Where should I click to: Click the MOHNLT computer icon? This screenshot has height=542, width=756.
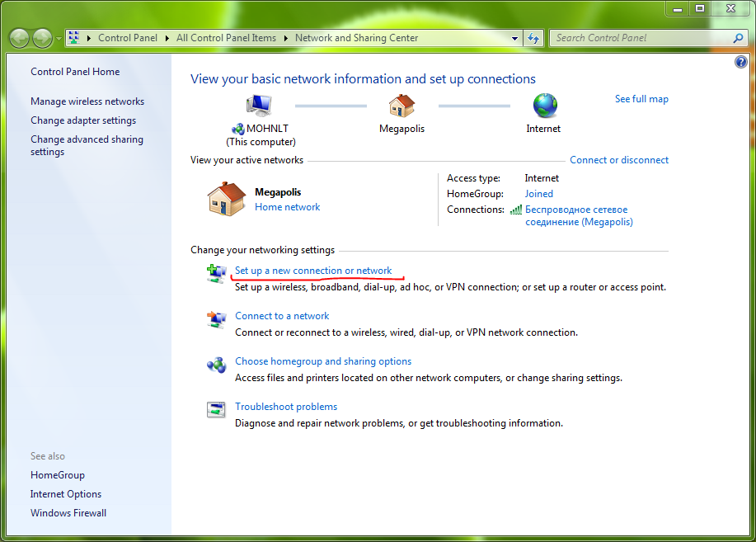coord(259,106)
